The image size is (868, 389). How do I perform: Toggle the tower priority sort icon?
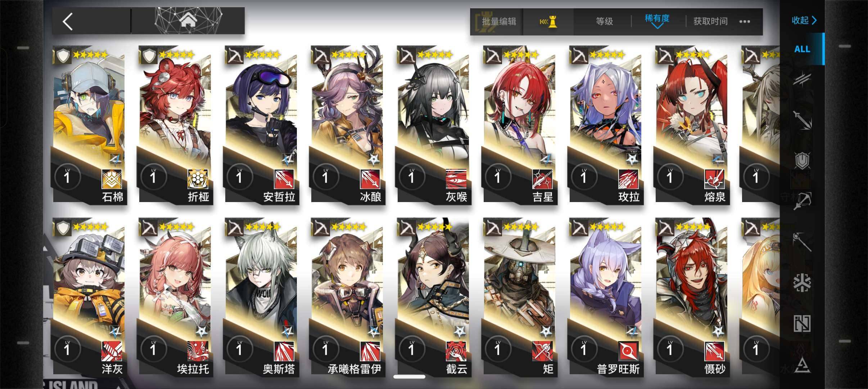coord(548,22)
